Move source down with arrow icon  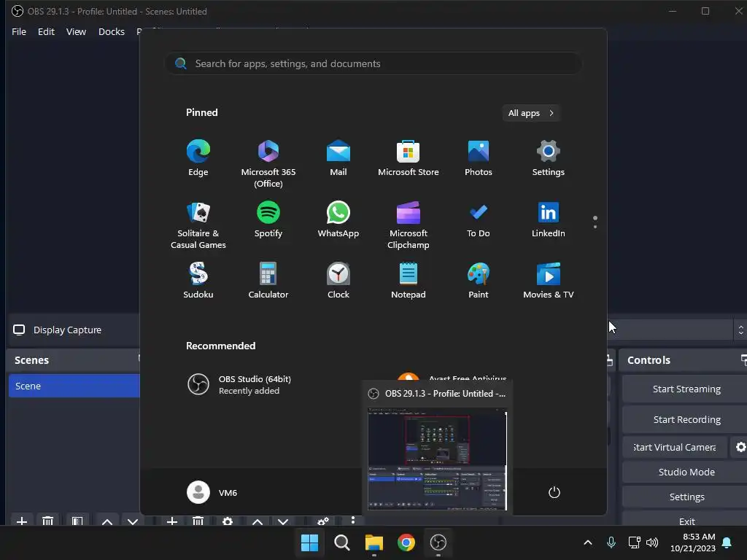coord(283,521)
